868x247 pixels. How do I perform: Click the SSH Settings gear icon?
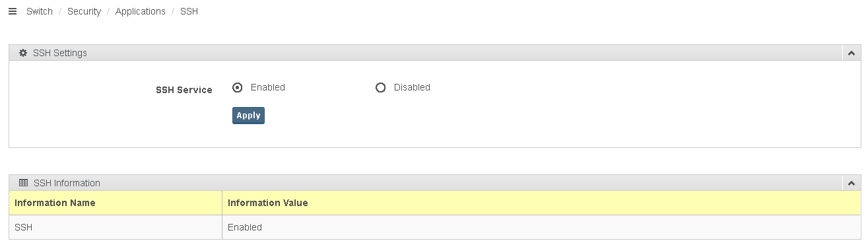pos(23,53)
